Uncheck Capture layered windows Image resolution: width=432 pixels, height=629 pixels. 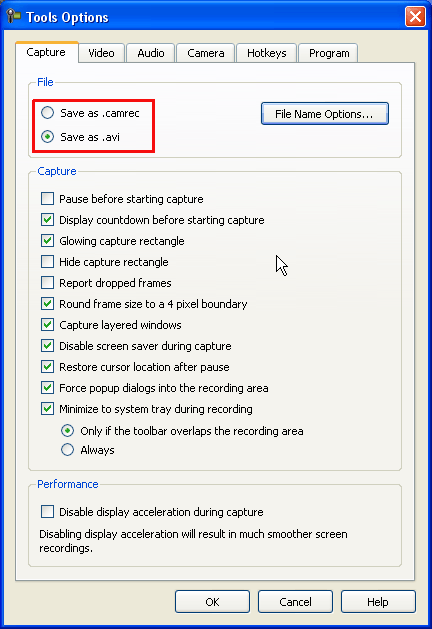[47, 325]
